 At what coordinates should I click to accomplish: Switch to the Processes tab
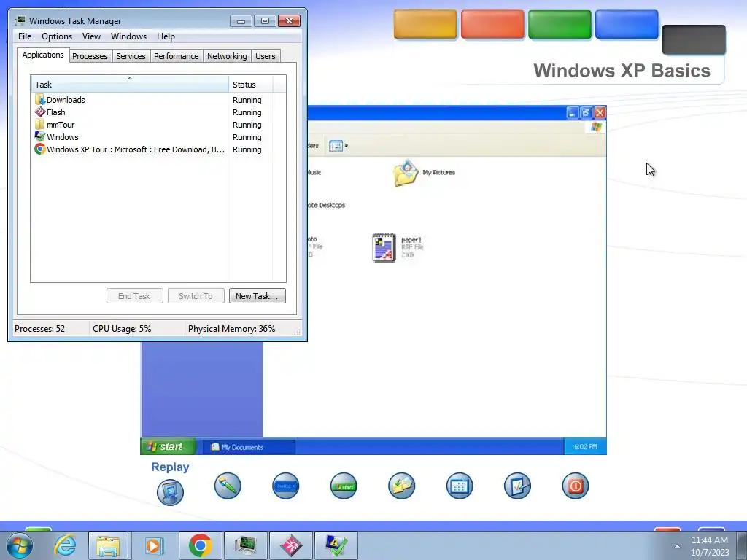point(90,56)
